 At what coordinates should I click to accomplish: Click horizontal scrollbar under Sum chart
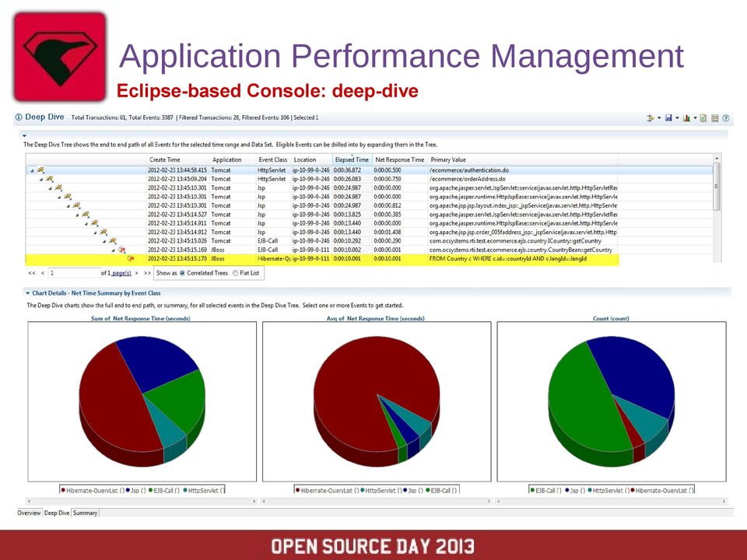(x=142, y=501)
